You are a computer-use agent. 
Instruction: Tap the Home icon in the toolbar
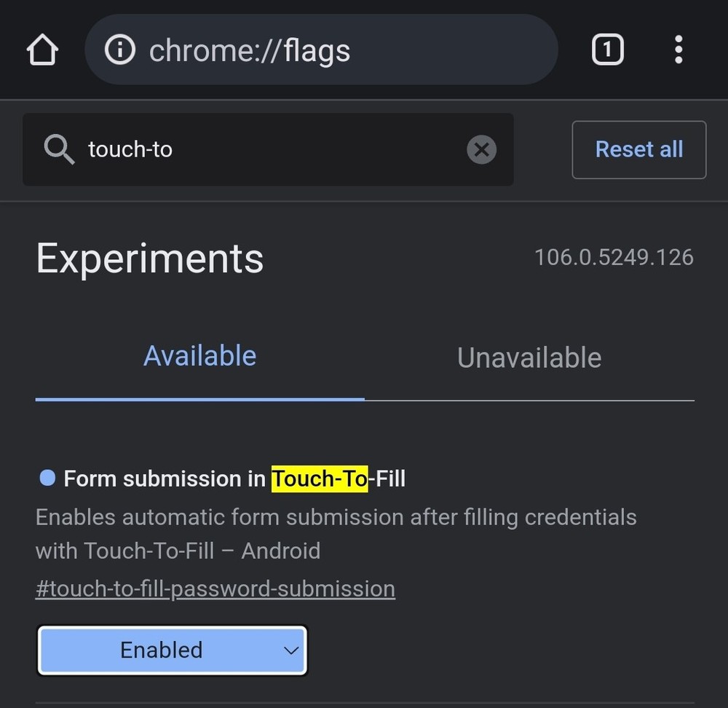point(41,50)
